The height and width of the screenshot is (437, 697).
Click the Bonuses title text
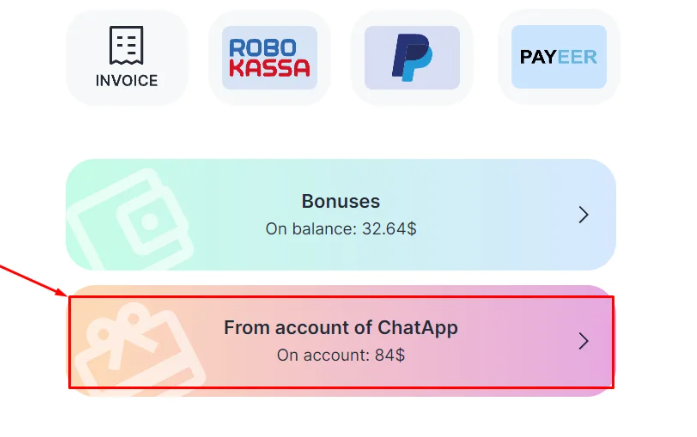tap(340, 201)
